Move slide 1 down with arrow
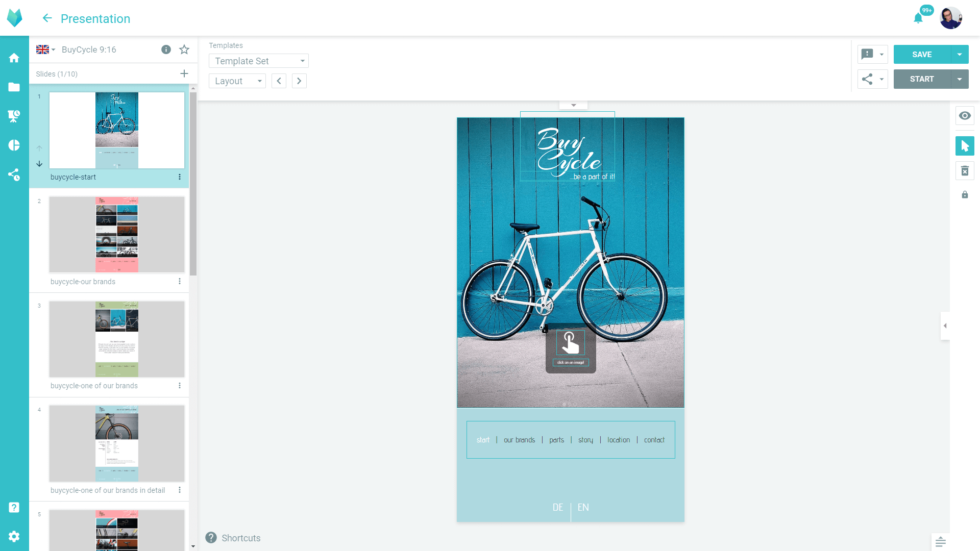This screenshot has width=980, height=551. click(39, 164)
